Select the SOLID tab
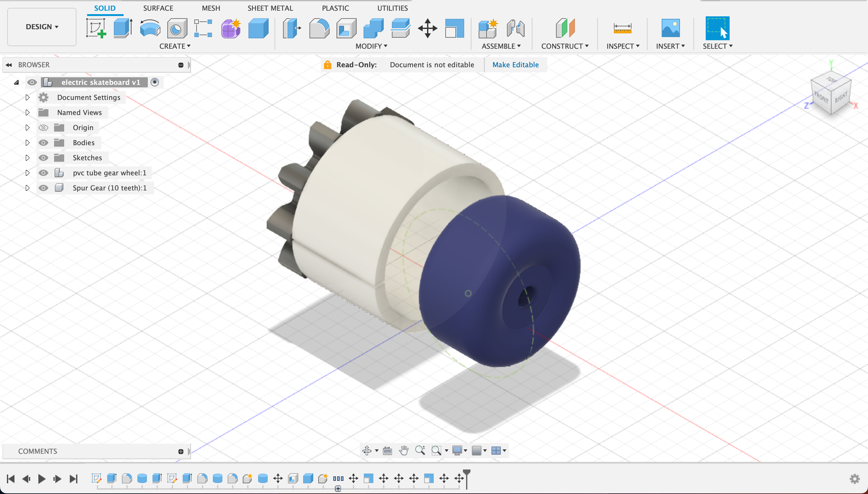Screen dimensions: 868x494 pyautogui.click(x=105, y=8)
